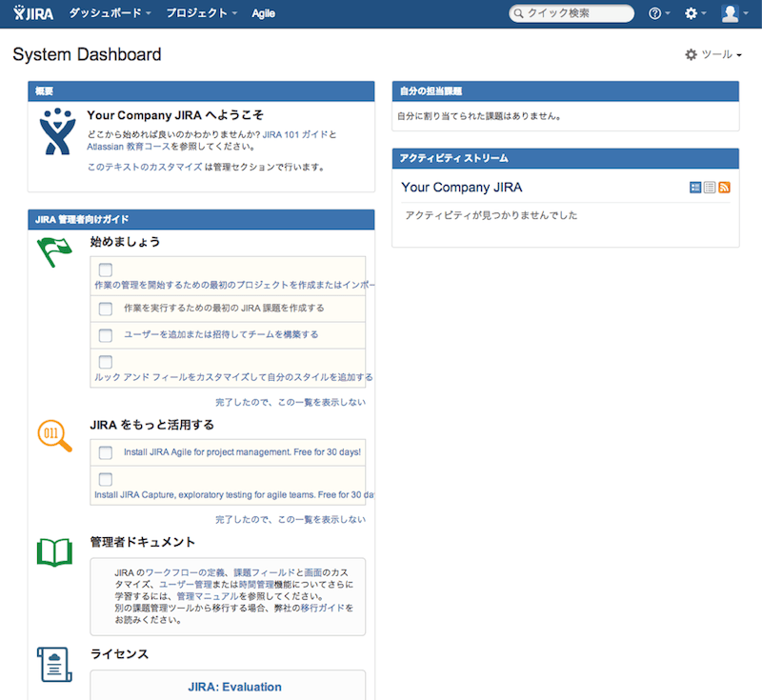Open Install JIRA Agile for project management link
The image size is (762, 700).
242,452
